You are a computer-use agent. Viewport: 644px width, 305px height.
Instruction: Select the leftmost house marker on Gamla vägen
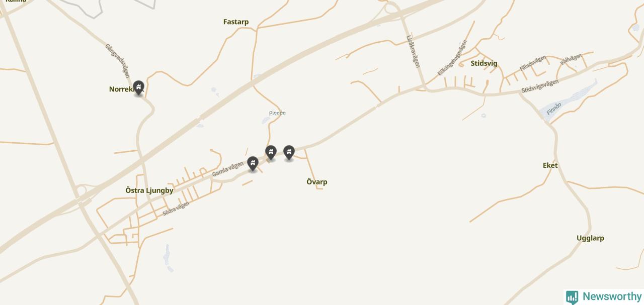point(253,163)
